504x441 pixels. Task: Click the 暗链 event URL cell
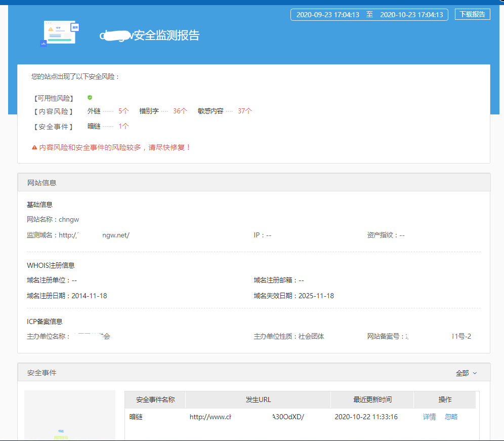(x=247, y=417)
